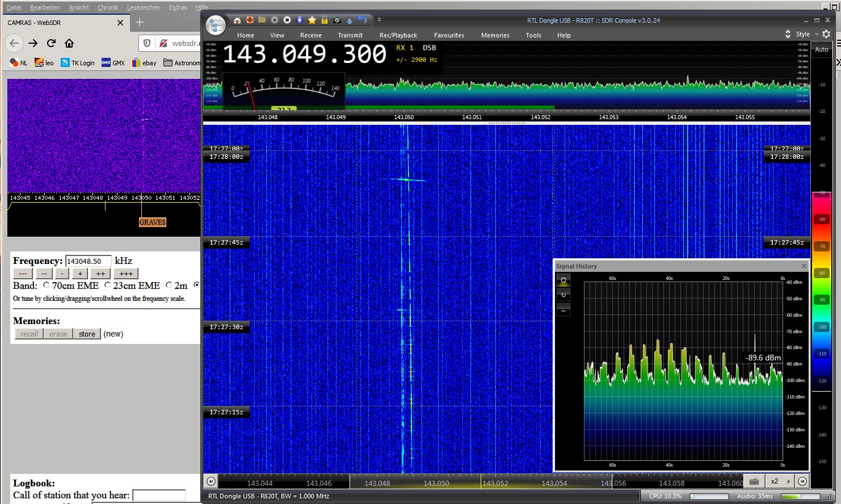The height and width of the screenshot is (504, 841).
Task: Click the blue undo arrow icon
Action: [x=363, y=20]
